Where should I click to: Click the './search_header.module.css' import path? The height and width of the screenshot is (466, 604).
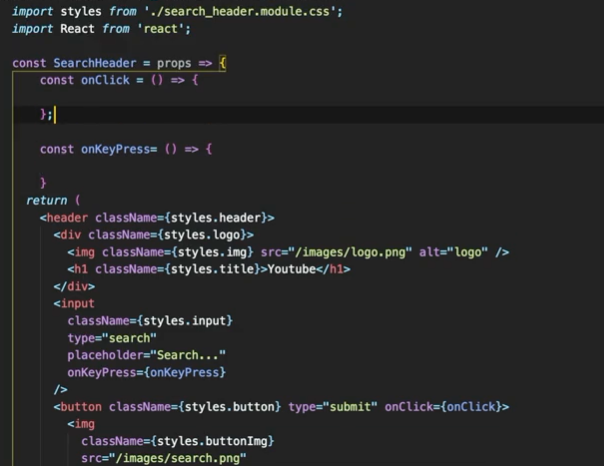tap(241, 12)
